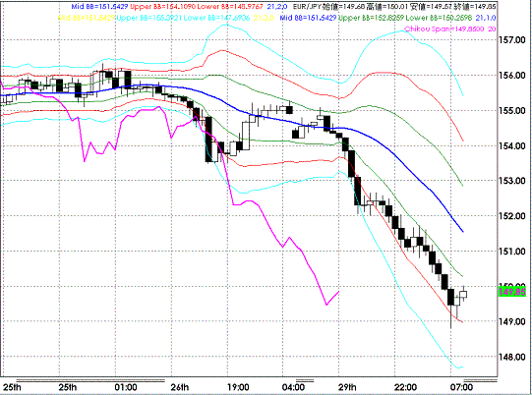Click the 19:00 time axis label
532x395 pixels.
[238, 387]
